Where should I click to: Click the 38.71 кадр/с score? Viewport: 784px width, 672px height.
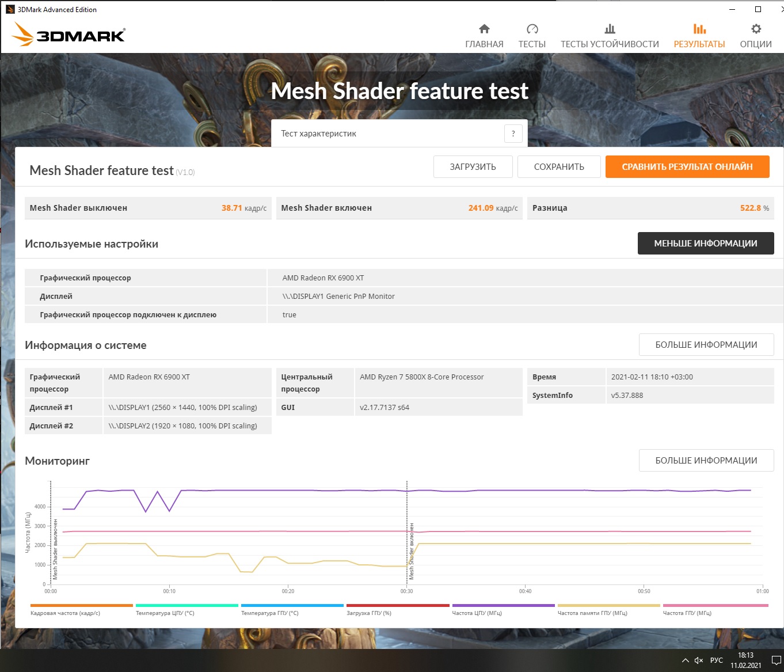point(244,208)
